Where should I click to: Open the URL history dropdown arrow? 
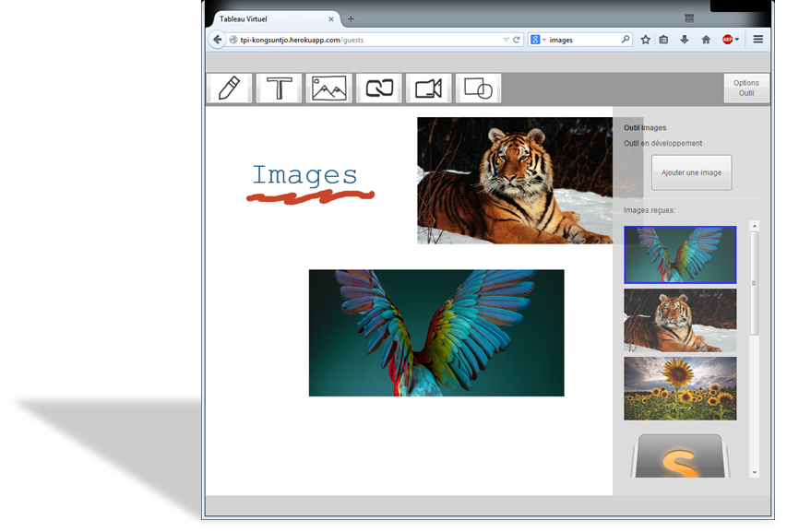pyautogui.click(x=506, y=40)
